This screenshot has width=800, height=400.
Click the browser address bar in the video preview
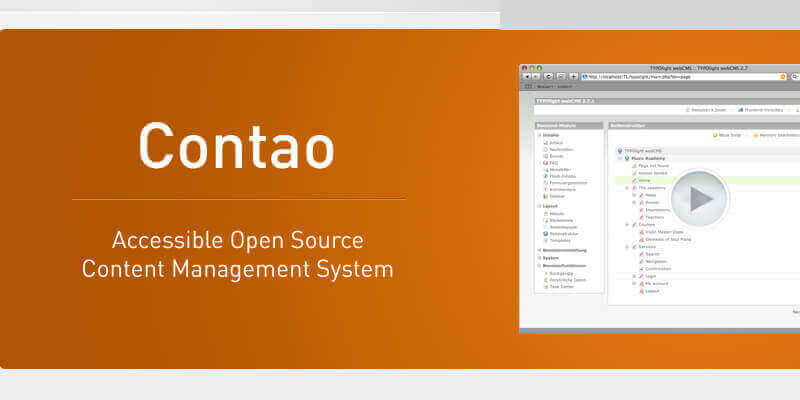coord(684,77)
